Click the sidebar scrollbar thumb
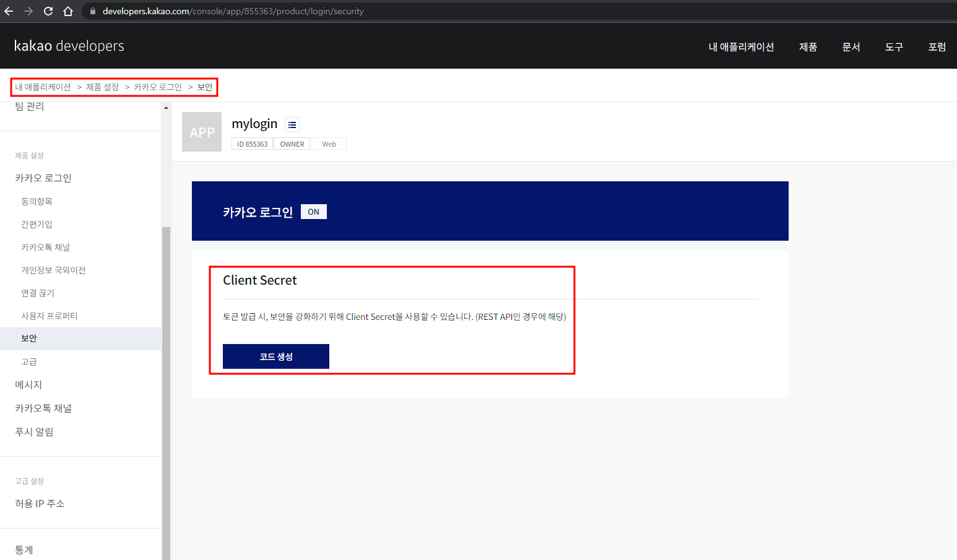This screenshot has width=957, height=560. coord(166,393)
